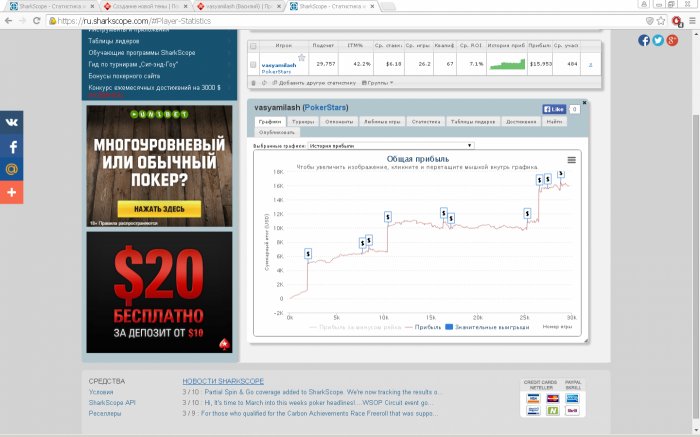700x437 pixels.
Task: Close the vasyamilash player panel
Action: tap(584, 103)
